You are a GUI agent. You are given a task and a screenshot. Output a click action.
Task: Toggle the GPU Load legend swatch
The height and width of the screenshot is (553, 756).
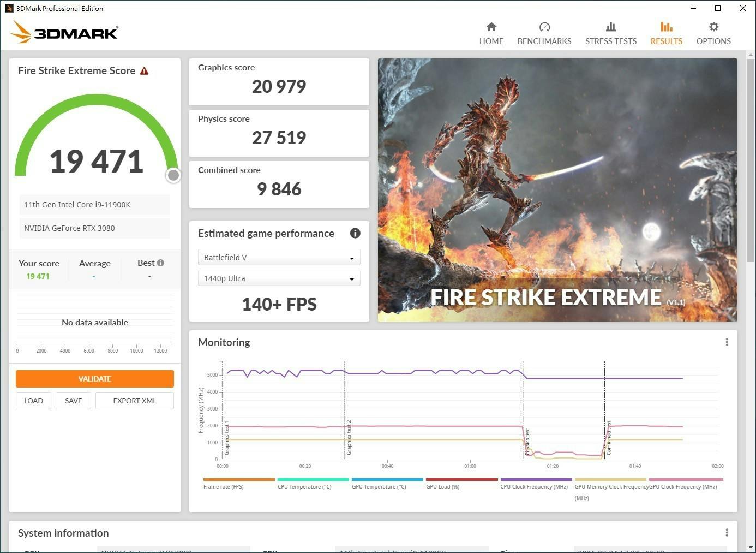pos(461,480)
